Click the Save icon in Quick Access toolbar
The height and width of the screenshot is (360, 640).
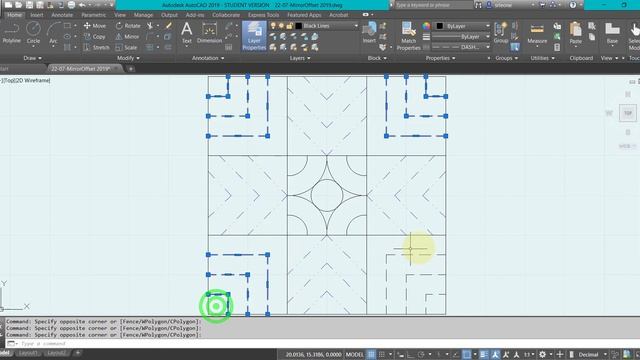29,5
